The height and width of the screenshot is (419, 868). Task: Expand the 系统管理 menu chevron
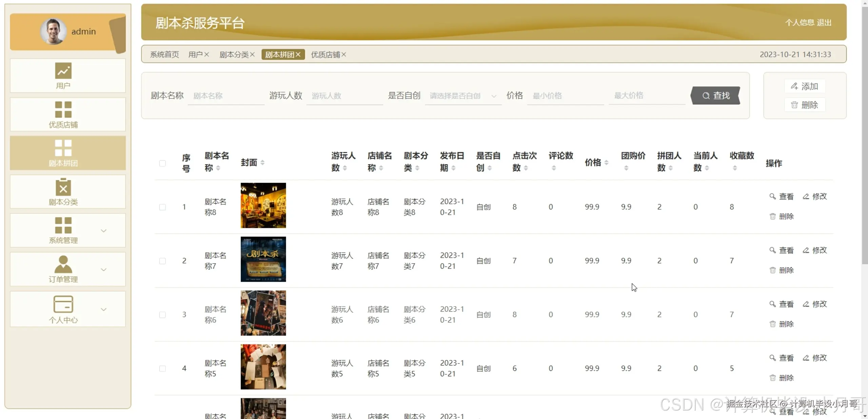pos(104,231)
